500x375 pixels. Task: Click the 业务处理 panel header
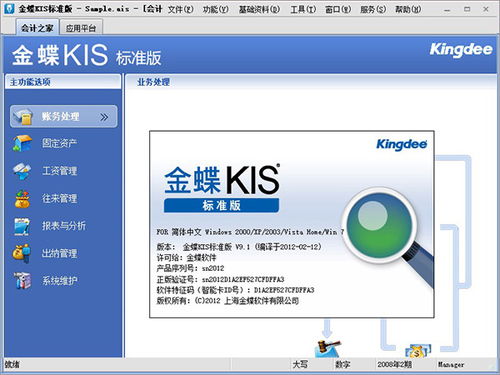[153, 82]
